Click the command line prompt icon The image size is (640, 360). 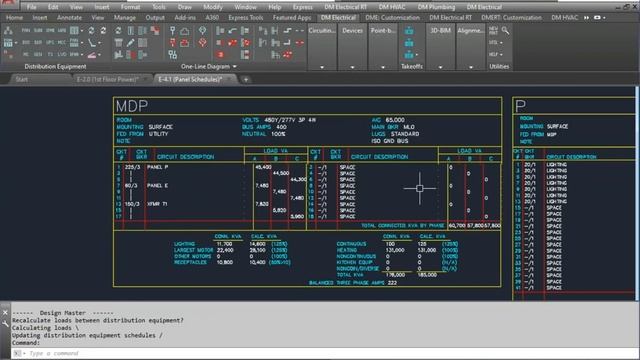17,353
